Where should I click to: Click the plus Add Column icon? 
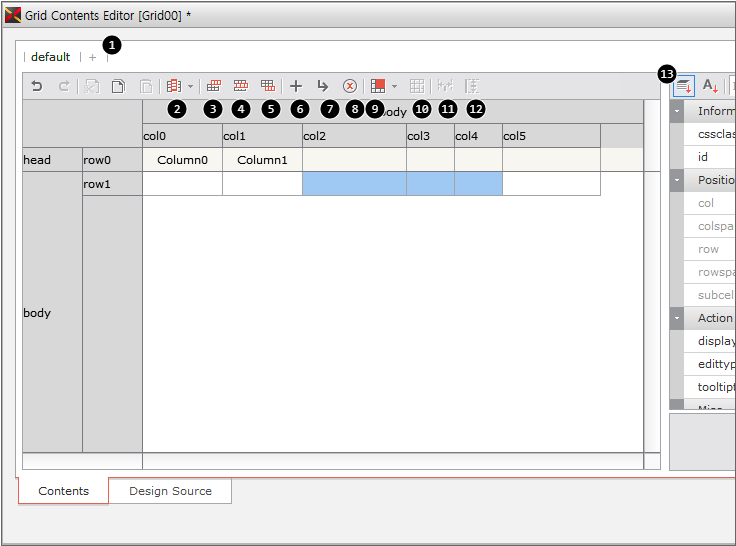[x=295, y=87]
